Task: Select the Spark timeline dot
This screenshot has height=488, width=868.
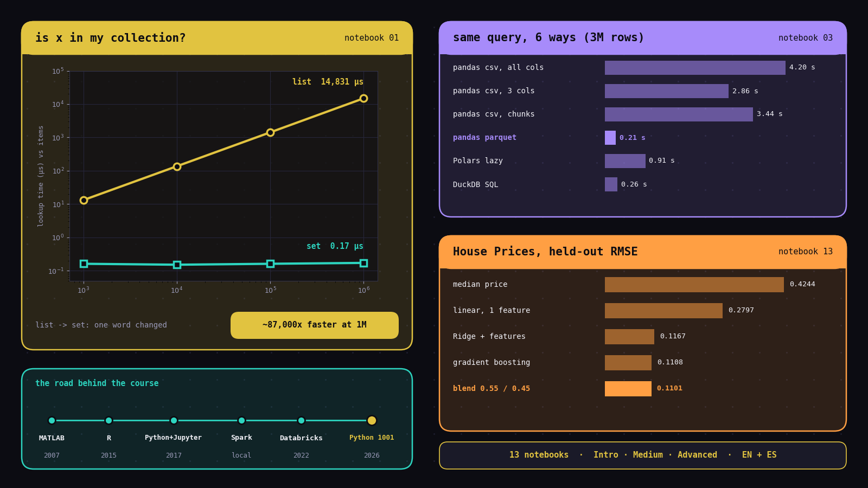Action: 241,420
